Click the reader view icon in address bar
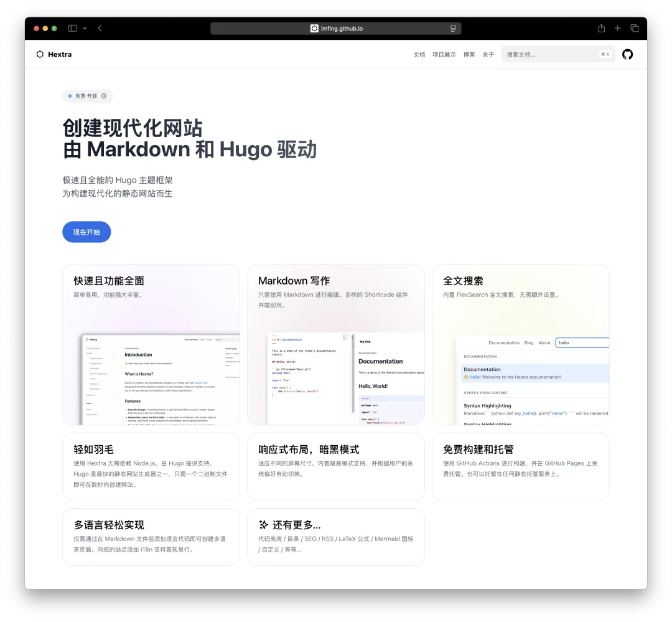Image resolution: width=672 pixels, height=622 pixels. click(x=453, y=28)
